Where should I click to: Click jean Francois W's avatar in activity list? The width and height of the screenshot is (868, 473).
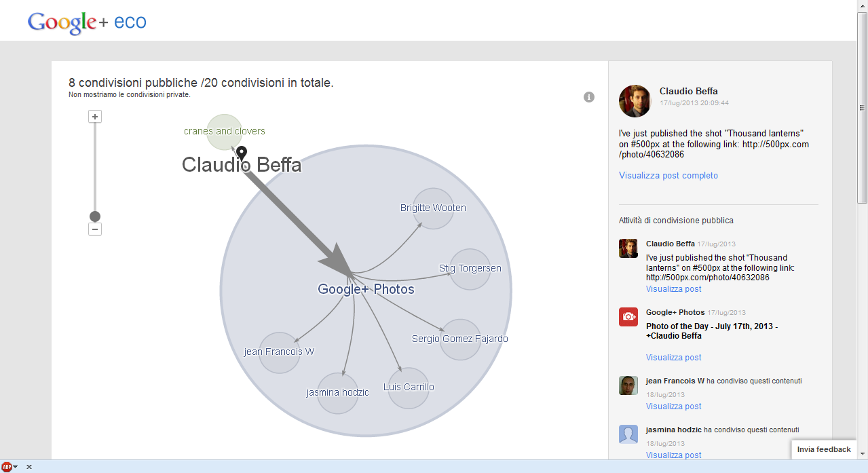point(628,385)
